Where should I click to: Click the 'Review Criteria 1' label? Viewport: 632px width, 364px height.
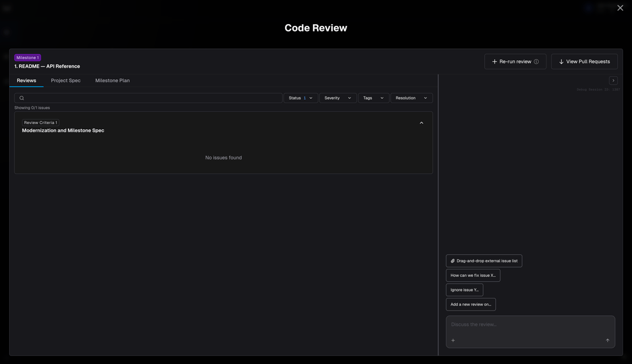point(40,122)
